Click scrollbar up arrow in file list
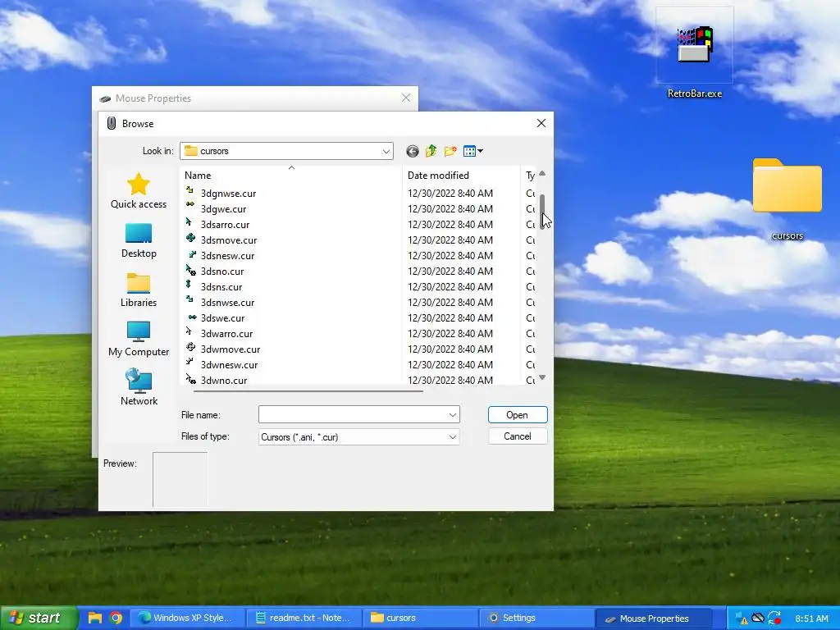This screenshot has height=630, width=840. coord(542,173)
